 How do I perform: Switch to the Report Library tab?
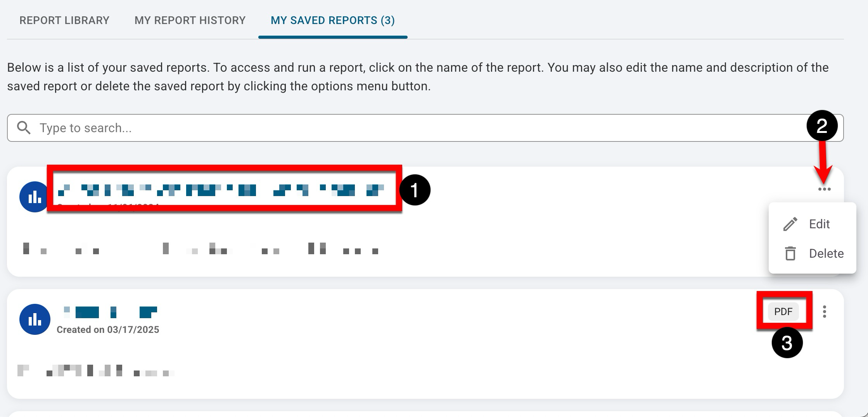click(x=64, y=20)
